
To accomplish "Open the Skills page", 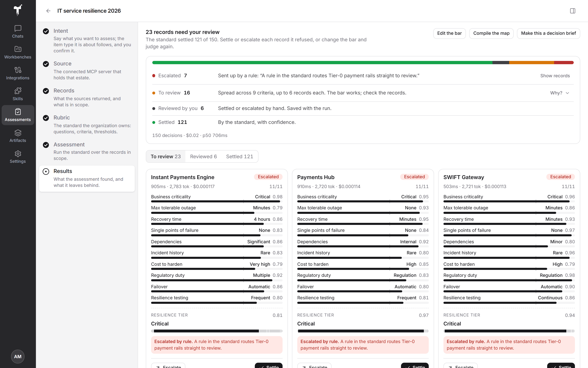I will tap(18, 94).
